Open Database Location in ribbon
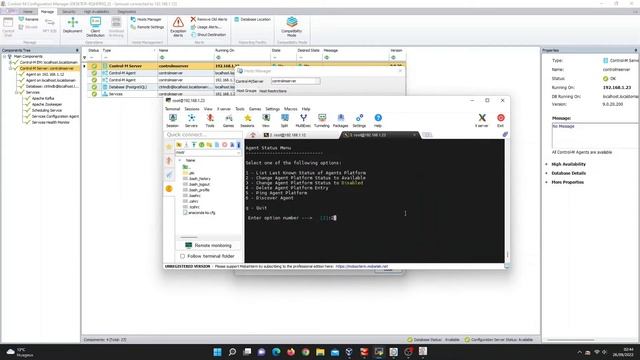This screenshot has height=360, width=640. 252,19
